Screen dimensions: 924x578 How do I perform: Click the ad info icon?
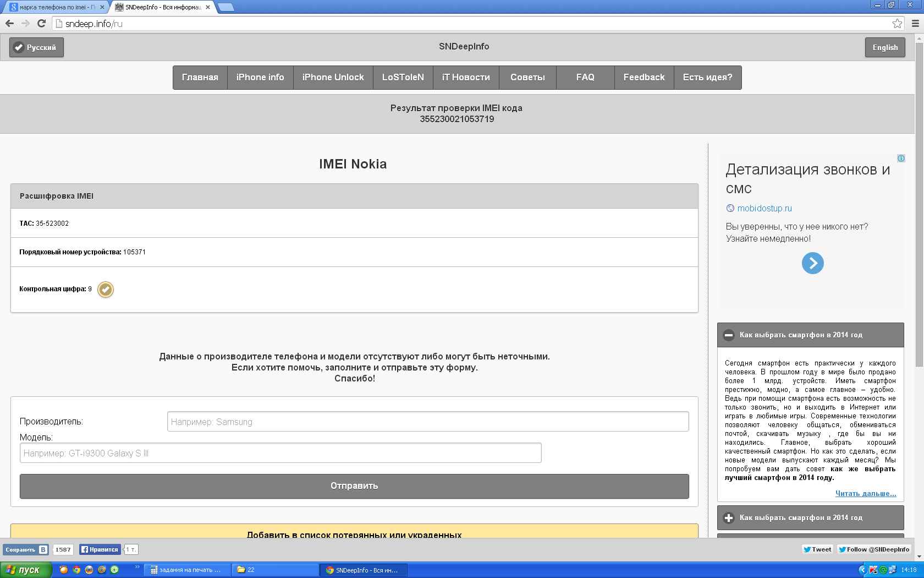[901, 159]
